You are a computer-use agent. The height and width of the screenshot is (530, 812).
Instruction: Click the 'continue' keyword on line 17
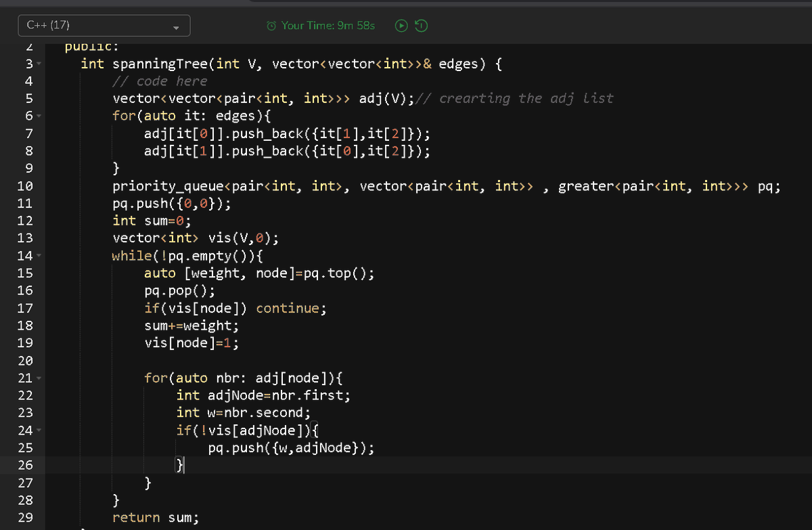[x=286, y=309]
